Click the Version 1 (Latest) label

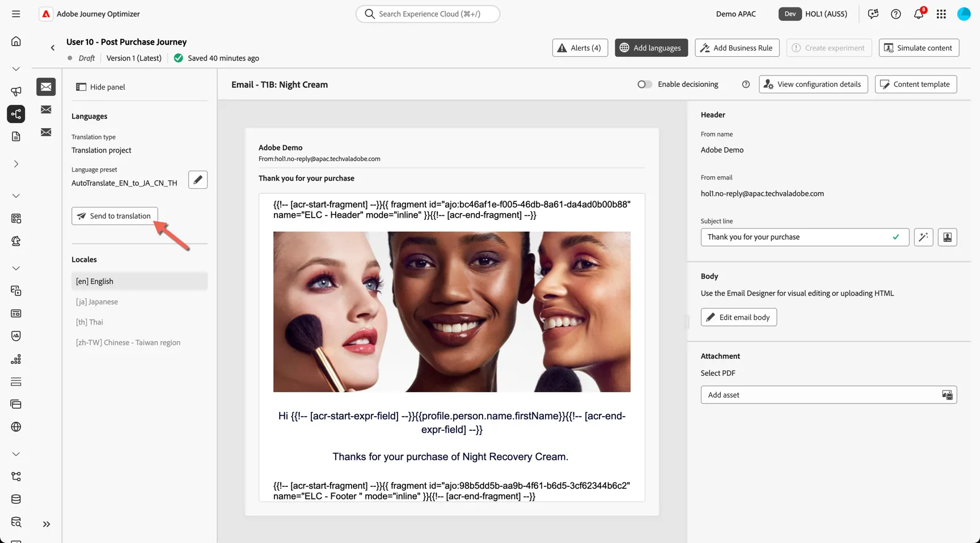[x=134, y=58]
